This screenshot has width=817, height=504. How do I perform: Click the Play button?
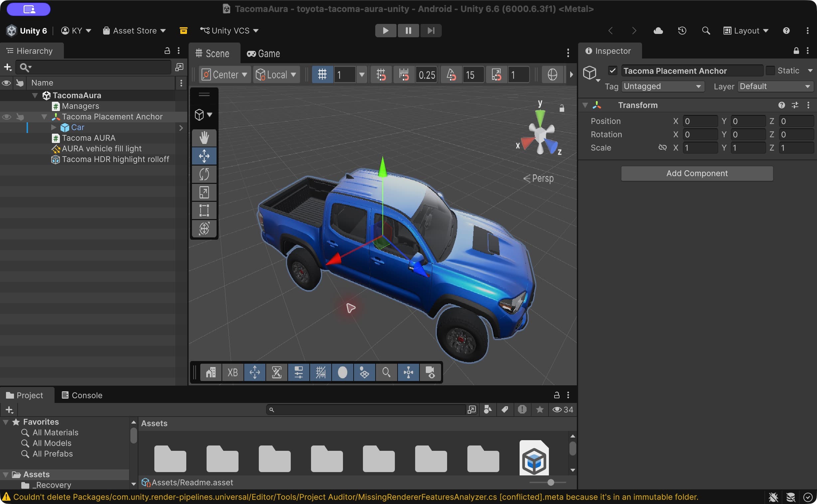tap(386, 31)
